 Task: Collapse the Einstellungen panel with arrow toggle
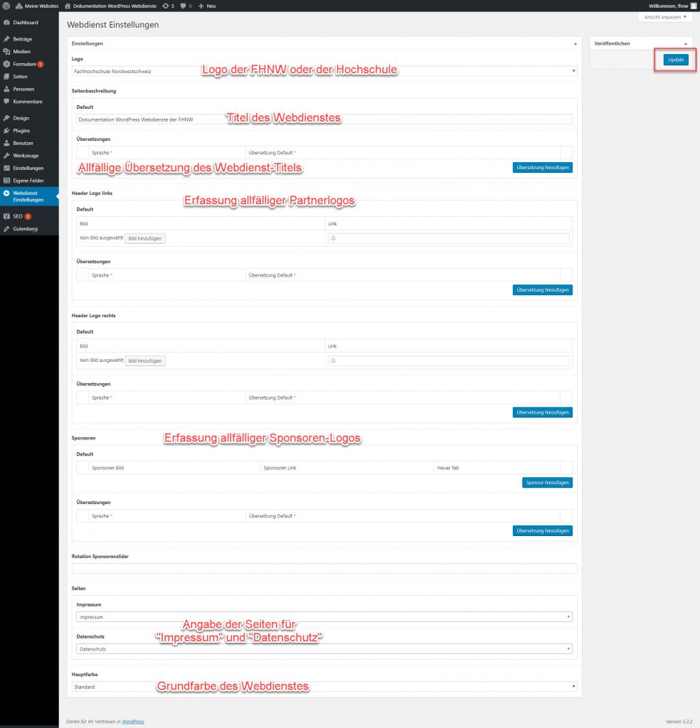575,43
